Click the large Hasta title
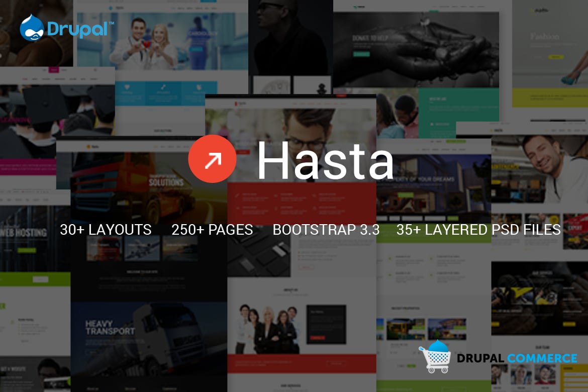The image size is (588, 392). 325,161
